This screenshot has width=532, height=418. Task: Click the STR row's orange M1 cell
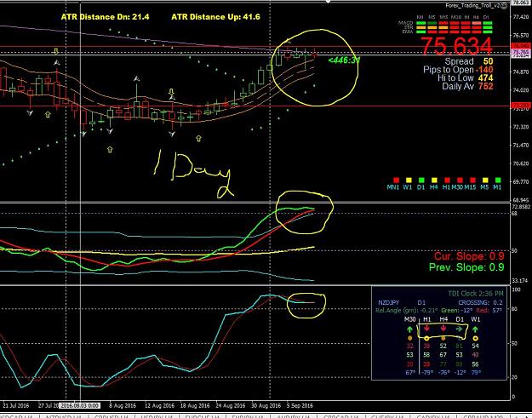tap(420, 27)
